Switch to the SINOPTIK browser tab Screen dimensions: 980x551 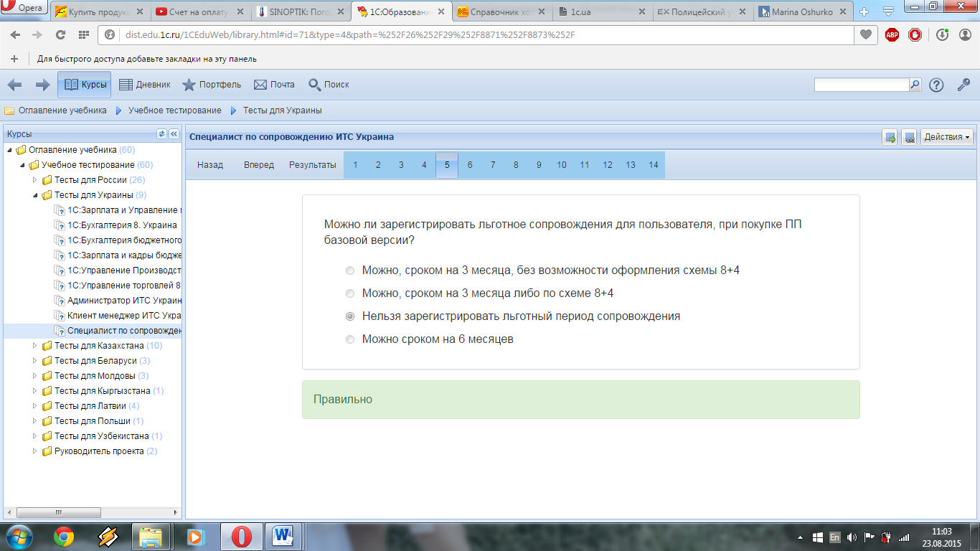click(x=299, y=11)
